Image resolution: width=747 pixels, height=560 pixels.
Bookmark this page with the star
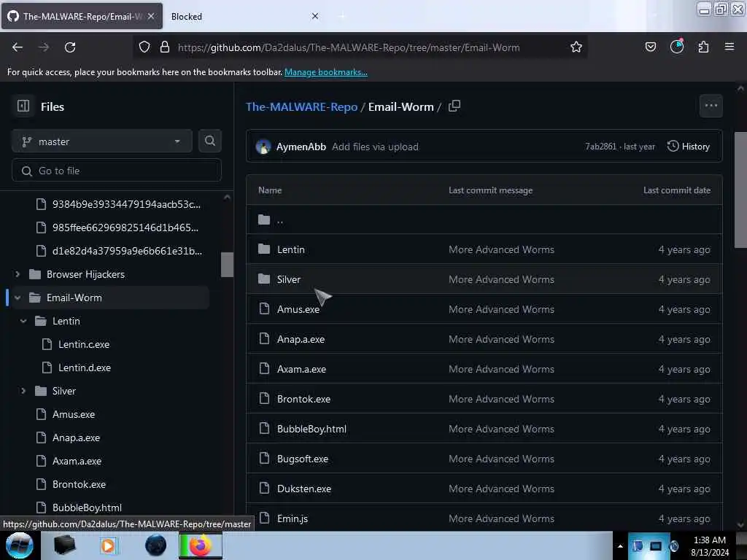(x=576, y=47)
